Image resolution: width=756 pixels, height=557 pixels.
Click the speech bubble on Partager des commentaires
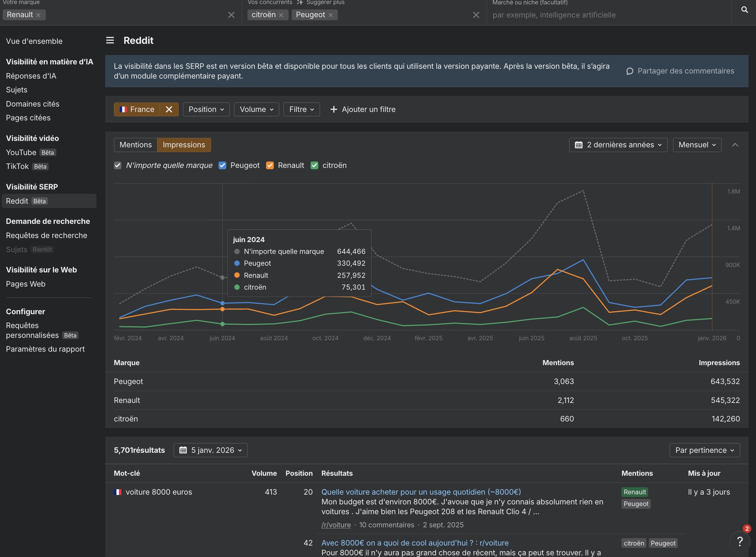point(629,71)
